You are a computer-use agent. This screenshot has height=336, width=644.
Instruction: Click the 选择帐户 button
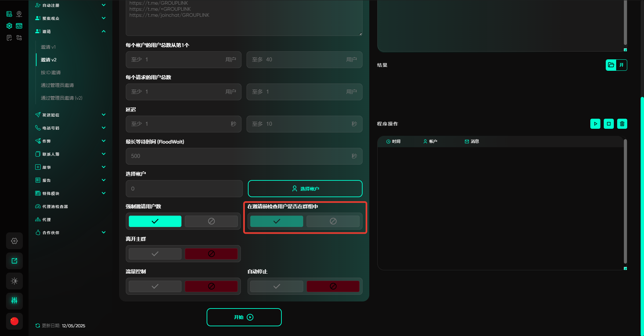click(305, 189)
